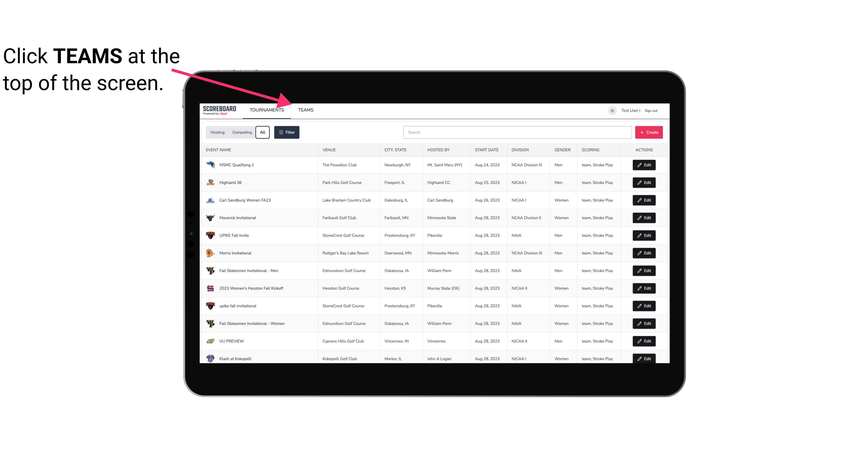Select the All filter toggle
Screen dimensions: 868x467
click(263, 132)
